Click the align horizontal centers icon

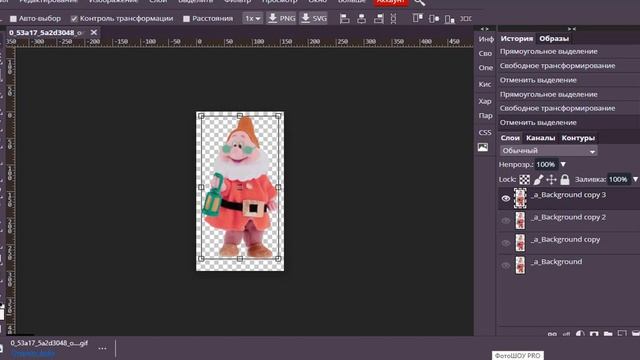click(361, 18)
